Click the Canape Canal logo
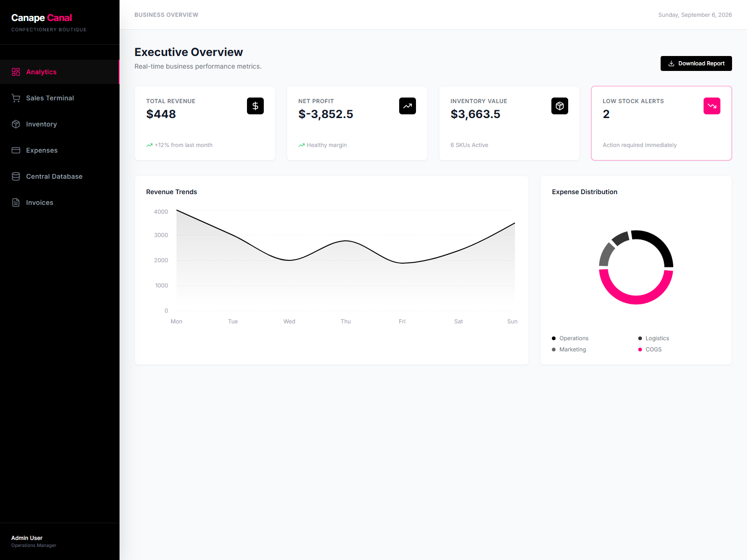747x560 pixels. [42, 18]
